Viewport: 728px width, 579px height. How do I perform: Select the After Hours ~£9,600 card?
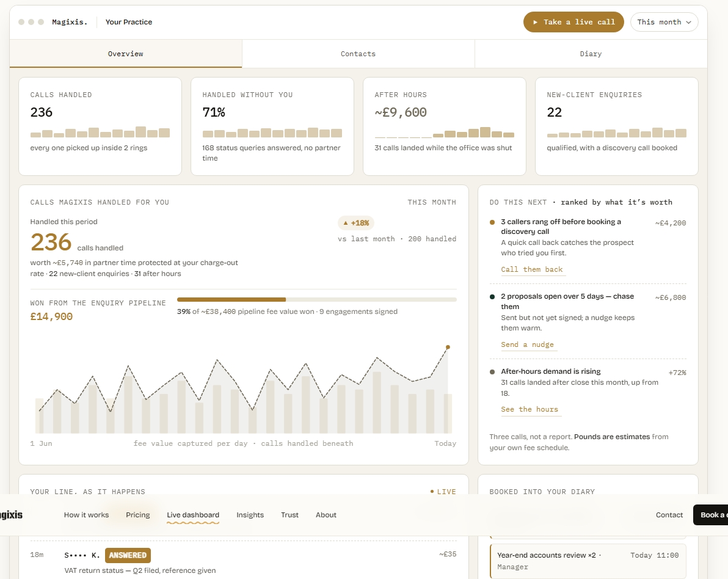[x=445, y=126]
